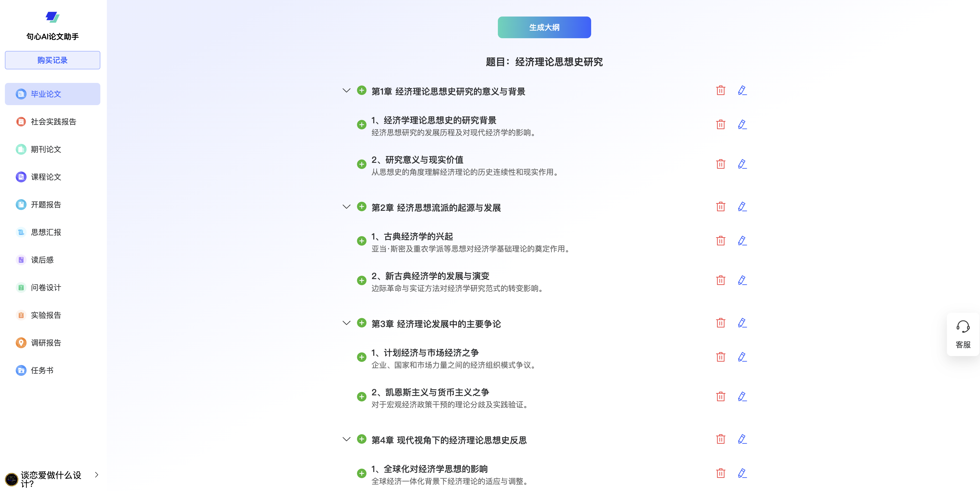Click the 生成大纲 button

544,27
